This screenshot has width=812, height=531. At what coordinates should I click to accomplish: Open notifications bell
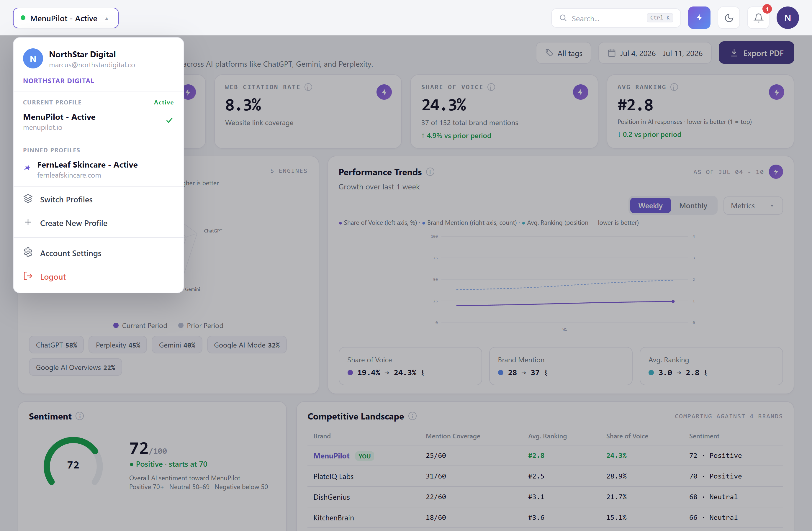(758, 18)
